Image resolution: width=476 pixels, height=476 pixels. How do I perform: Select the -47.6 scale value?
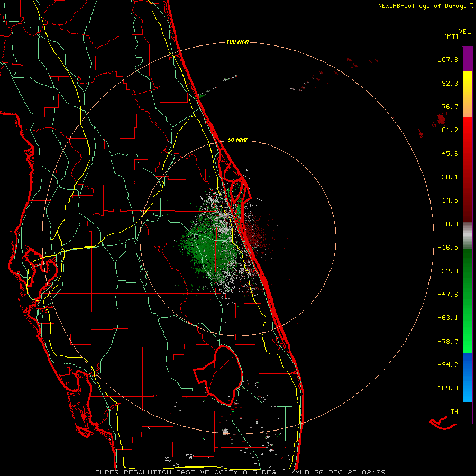(x=448, y=295)
